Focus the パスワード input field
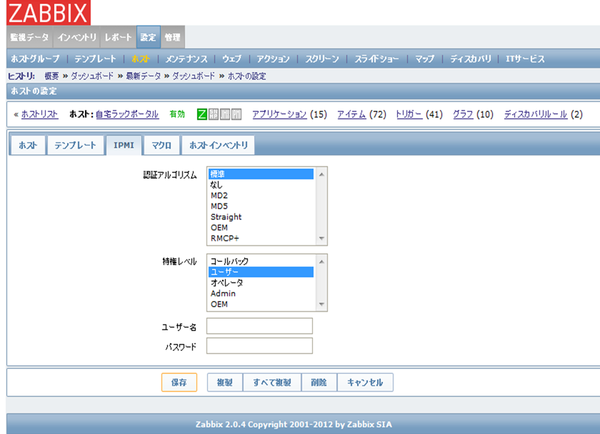600x434 pixels. (259, 346)
